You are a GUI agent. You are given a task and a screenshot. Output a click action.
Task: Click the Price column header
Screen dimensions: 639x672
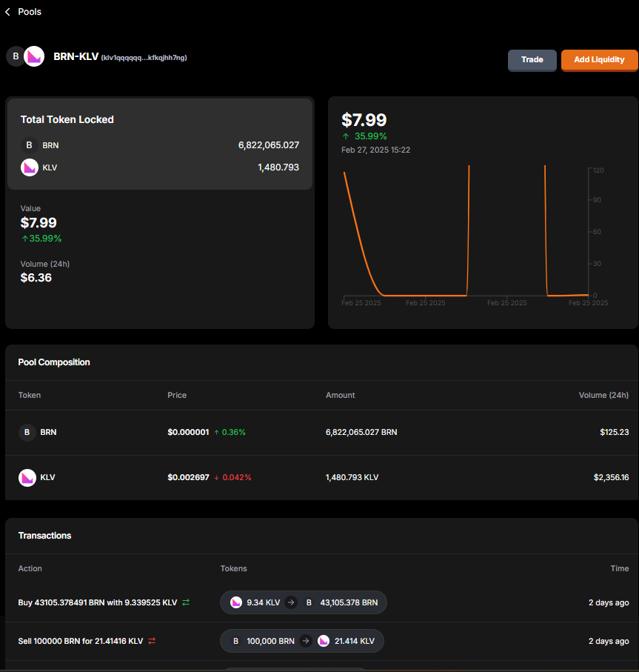click(177, 395)
